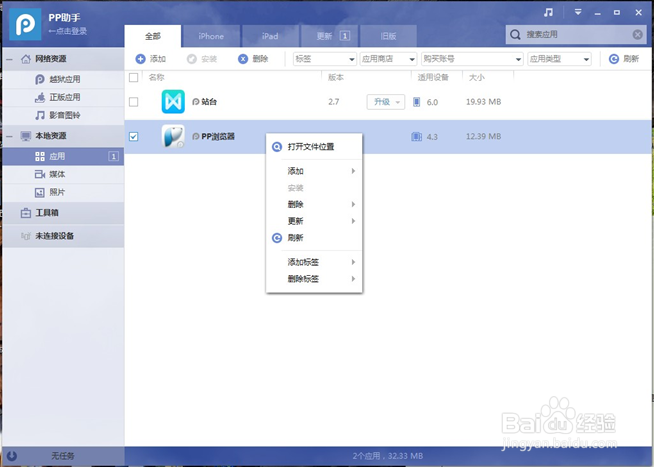Click the 2.7 version of 站台
654x467 pixels.
point(334,102)
